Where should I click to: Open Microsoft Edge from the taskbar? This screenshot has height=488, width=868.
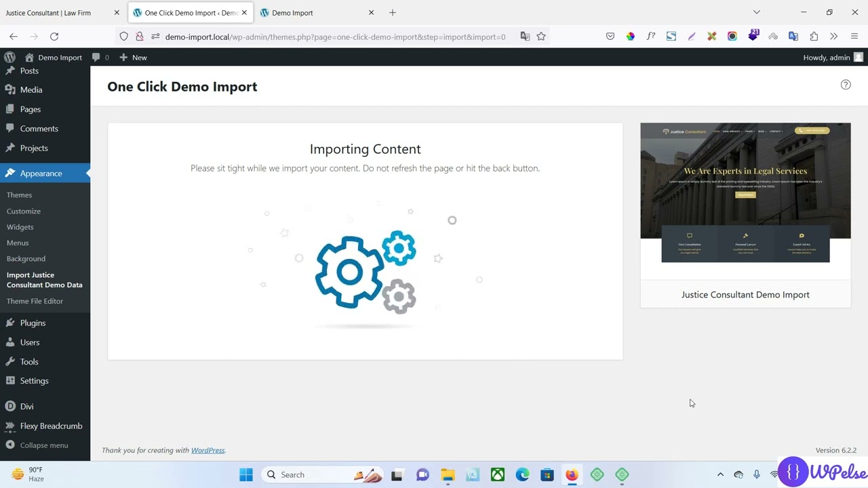(522, 474)
